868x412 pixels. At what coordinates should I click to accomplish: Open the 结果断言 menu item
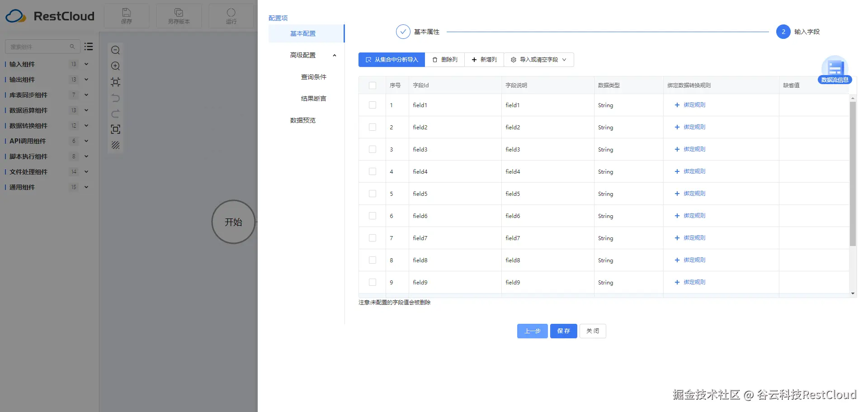pos(314,99)
